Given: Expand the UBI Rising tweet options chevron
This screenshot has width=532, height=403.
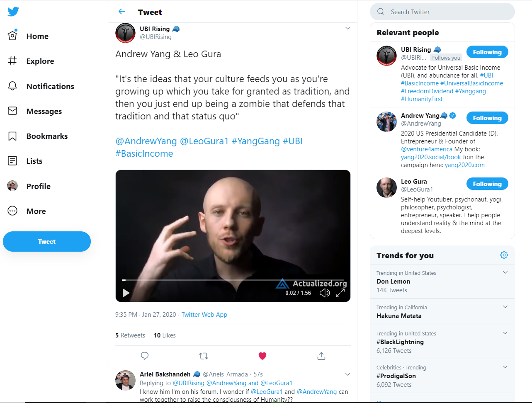Looking at the screenshot, I should click(x=347, y=28).
